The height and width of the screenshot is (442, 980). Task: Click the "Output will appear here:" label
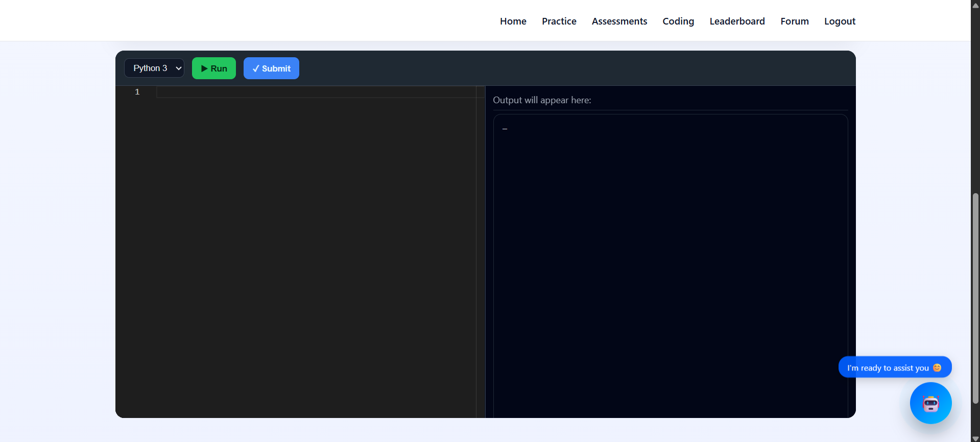[542, 100]
